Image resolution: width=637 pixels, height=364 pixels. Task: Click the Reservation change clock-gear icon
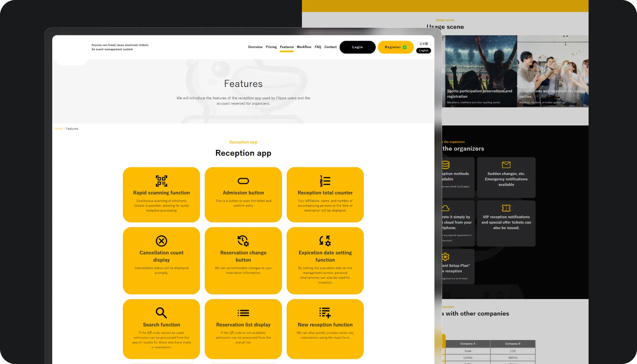pos(243,241)
